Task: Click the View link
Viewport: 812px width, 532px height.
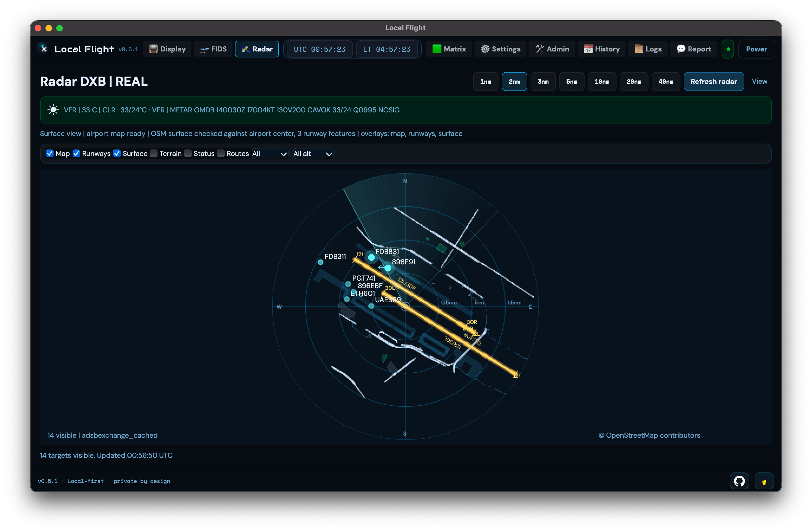Action: (x=759, y=81)
